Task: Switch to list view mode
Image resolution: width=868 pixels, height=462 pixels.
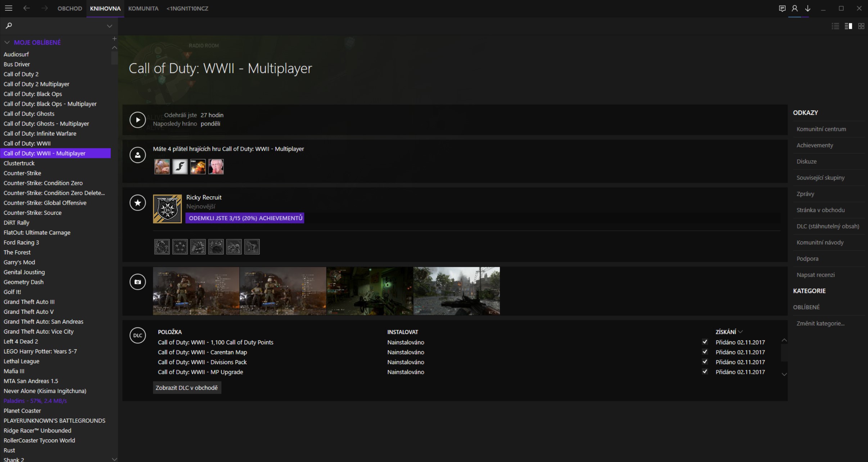Action: click(x=835, y=26)
